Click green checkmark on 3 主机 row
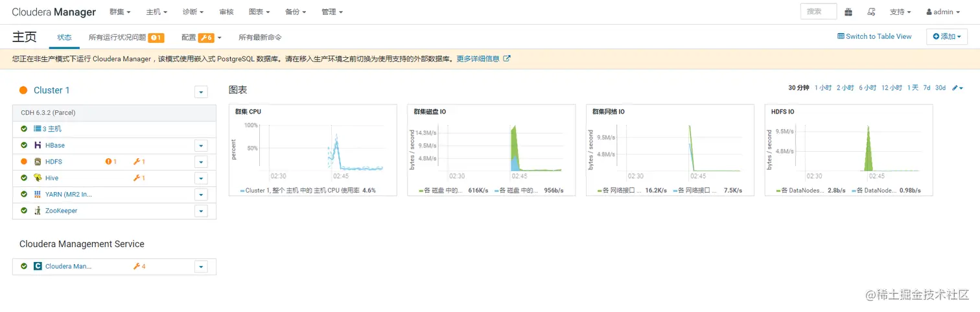The image size is (980, 312). point(24,129)
